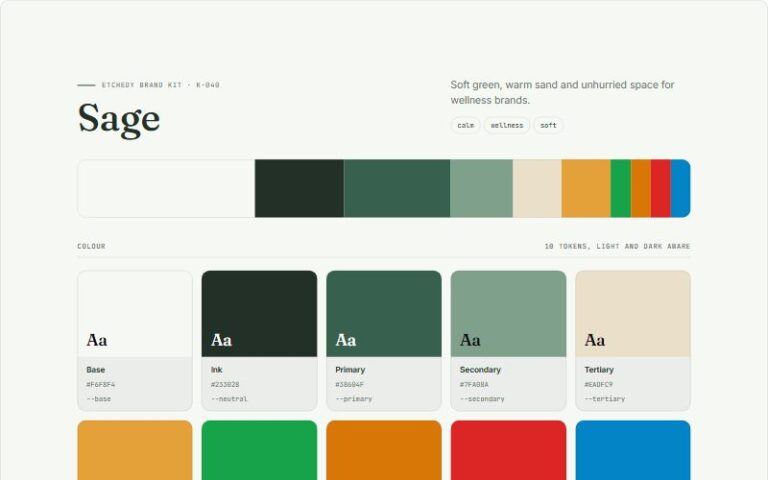The image size is (768, 480).
Task: Click the '--secondary' token name
Action: [482, 399]
